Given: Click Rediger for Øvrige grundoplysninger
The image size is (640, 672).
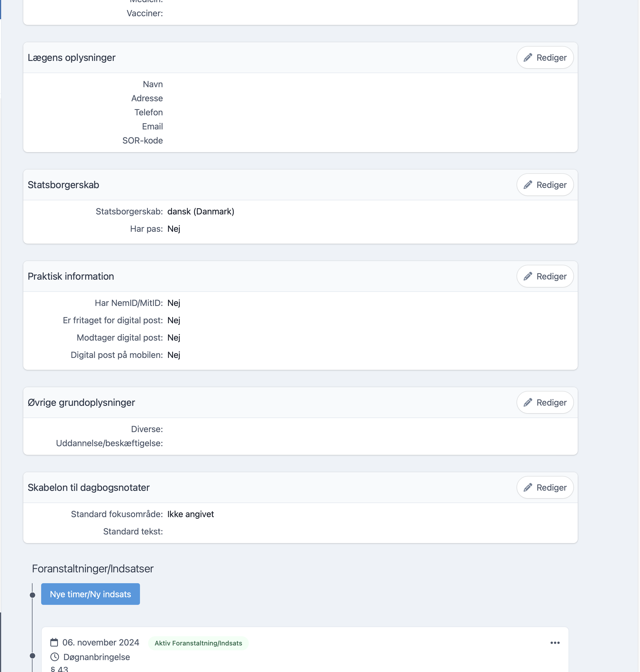Looking at the screenshot, I should tap(545, 403).
